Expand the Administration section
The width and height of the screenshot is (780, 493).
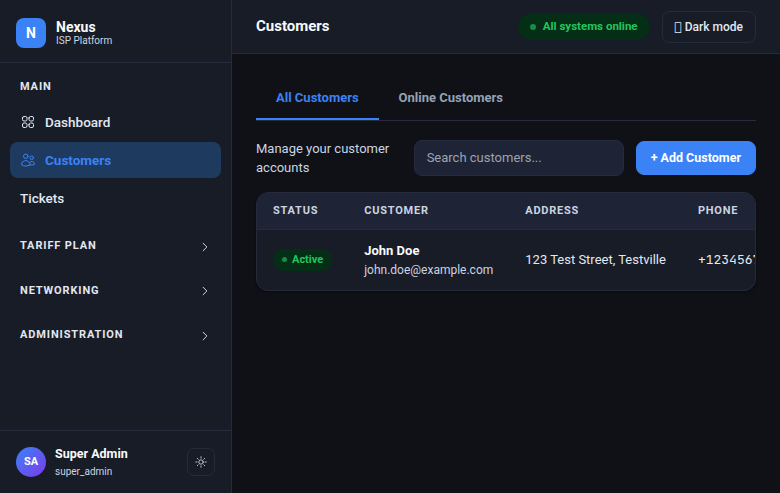(x=114, y=334)
